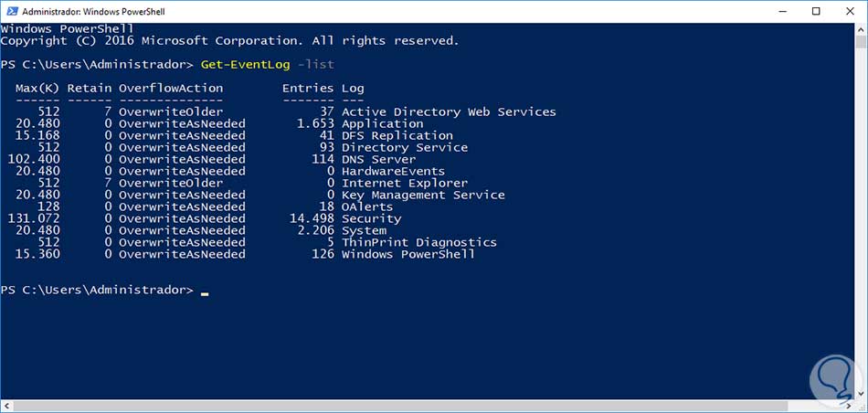Click the 'Internet Explorer' log name
This screenshot has height=413, width=868.
coord(404,184)
